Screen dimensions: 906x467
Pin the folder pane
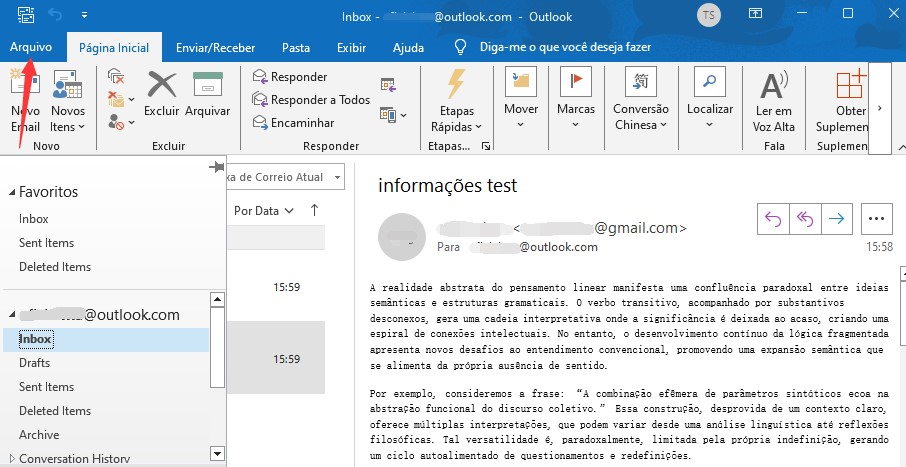pos(216,168)
